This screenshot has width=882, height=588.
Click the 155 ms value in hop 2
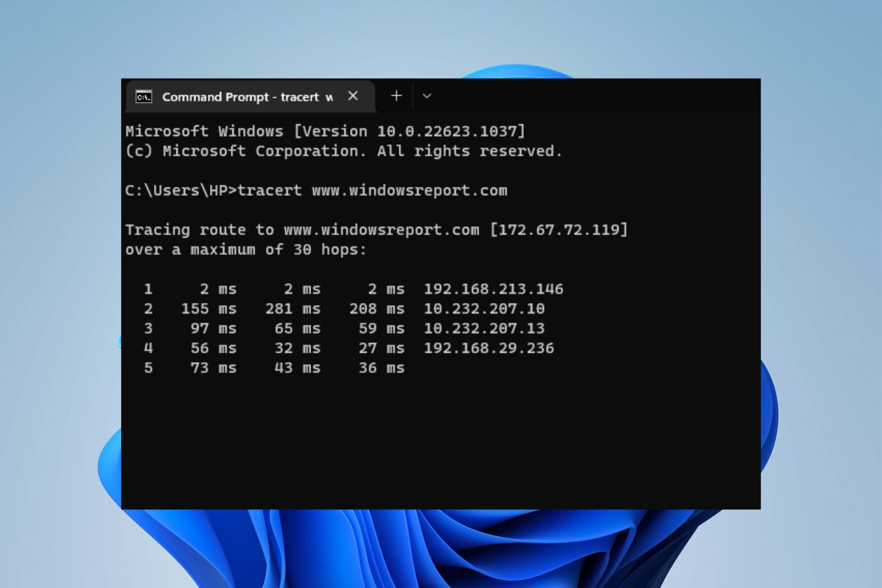(209, 309)
